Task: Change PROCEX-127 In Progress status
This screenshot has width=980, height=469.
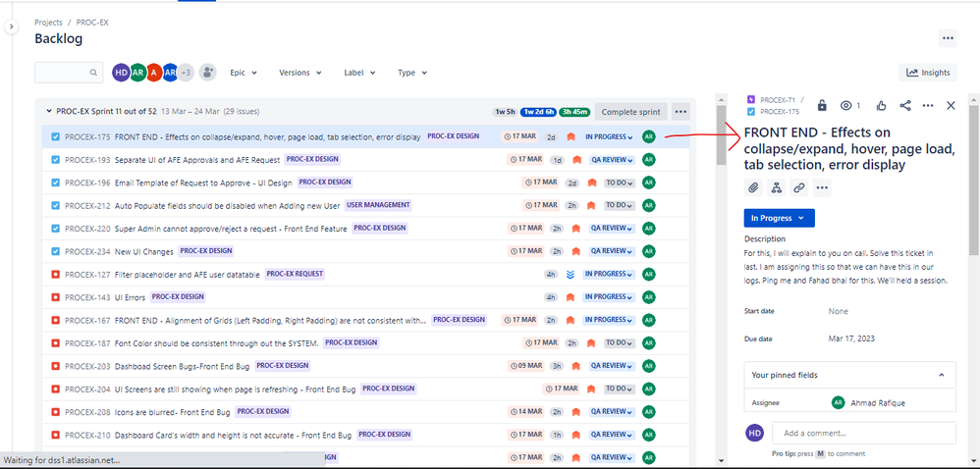Action: pyautogui.click(x=609, y=274)
